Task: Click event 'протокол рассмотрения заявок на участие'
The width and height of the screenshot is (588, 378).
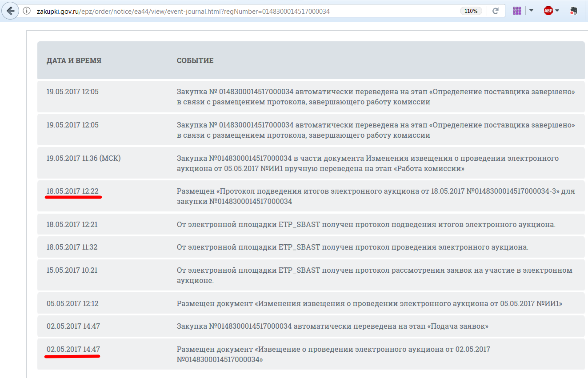Action: pyautogui.click(x=375, y=275)
